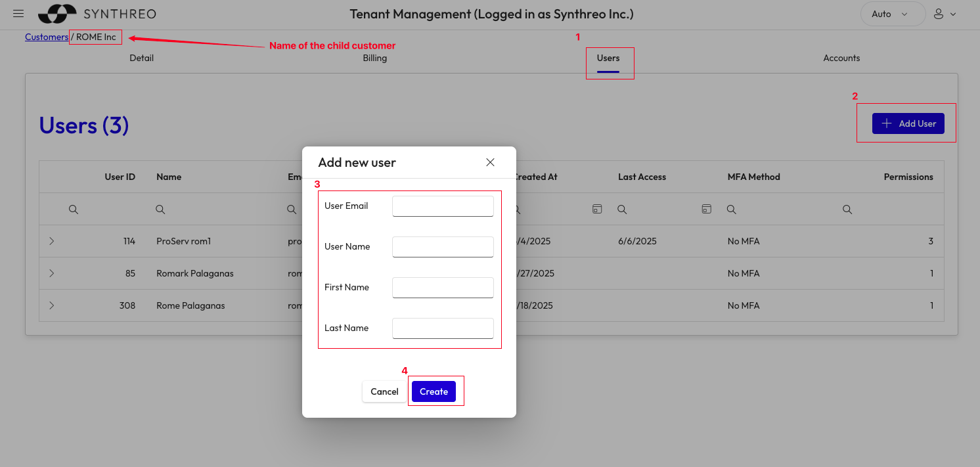Screen dimensions: 980x467
Task: Expand the row for ProServ rom1
Action: tap(51, 241)
